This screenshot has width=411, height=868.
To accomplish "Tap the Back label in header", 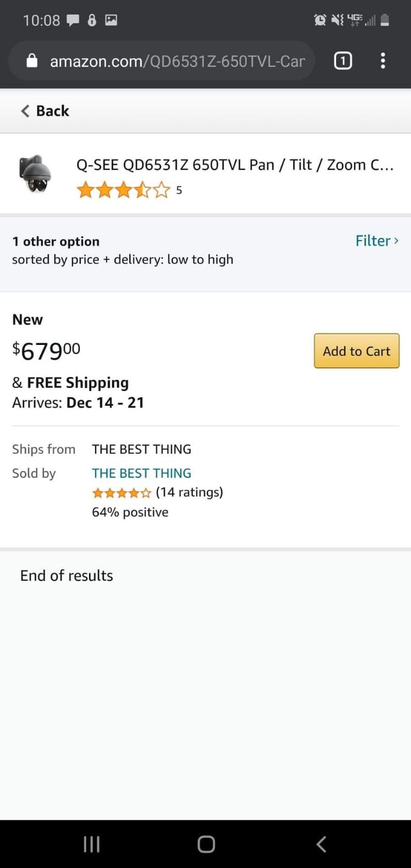I will pos(53,111).
